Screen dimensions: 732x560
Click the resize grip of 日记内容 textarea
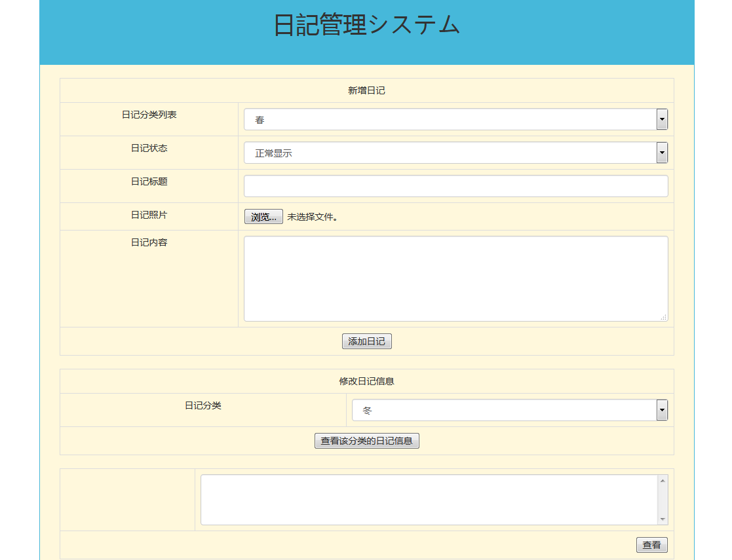pos(663,317)
